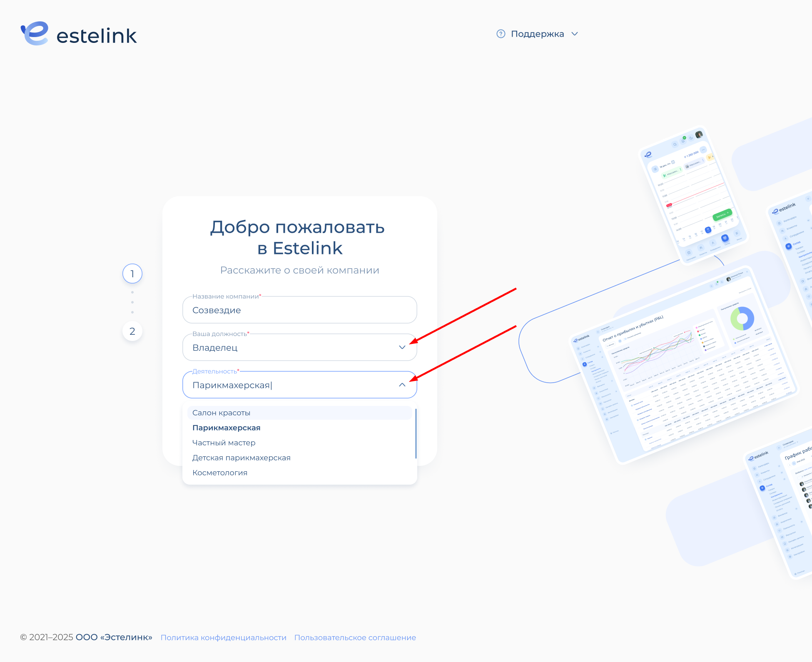Click the Деятельность combo box field

[x=300, y=385]
